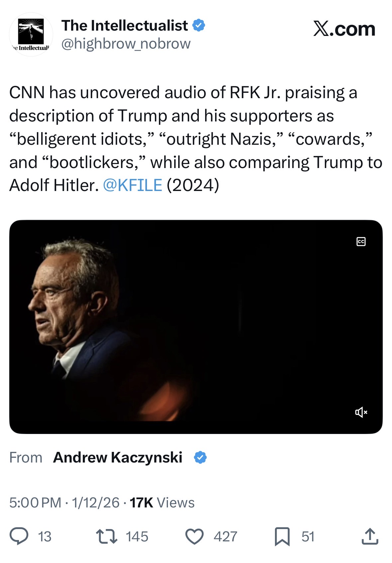Bookmark this post
This screenshot has width=392, height=563.
pos(282,536)
